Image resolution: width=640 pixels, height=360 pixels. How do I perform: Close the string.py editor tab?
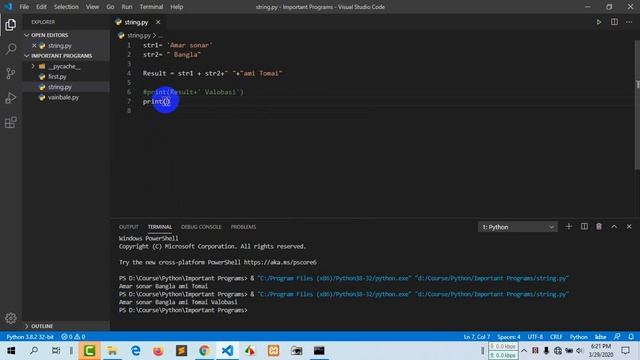[x=158, y=22]
